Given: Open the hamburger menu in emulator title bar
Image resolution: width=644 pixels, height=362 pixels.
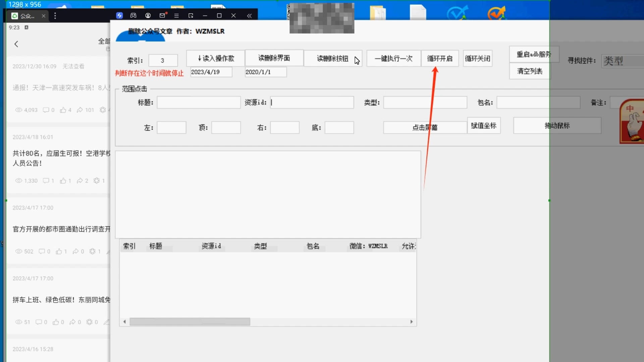Looking at the screenshot, I should pos(176,16).
